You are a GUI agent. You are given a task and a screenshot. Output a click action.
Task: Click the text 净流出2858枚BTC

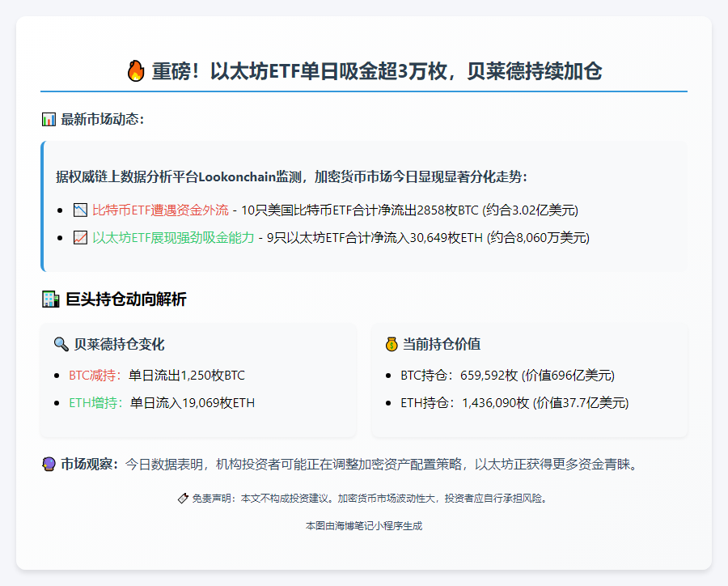coord(428,210)
